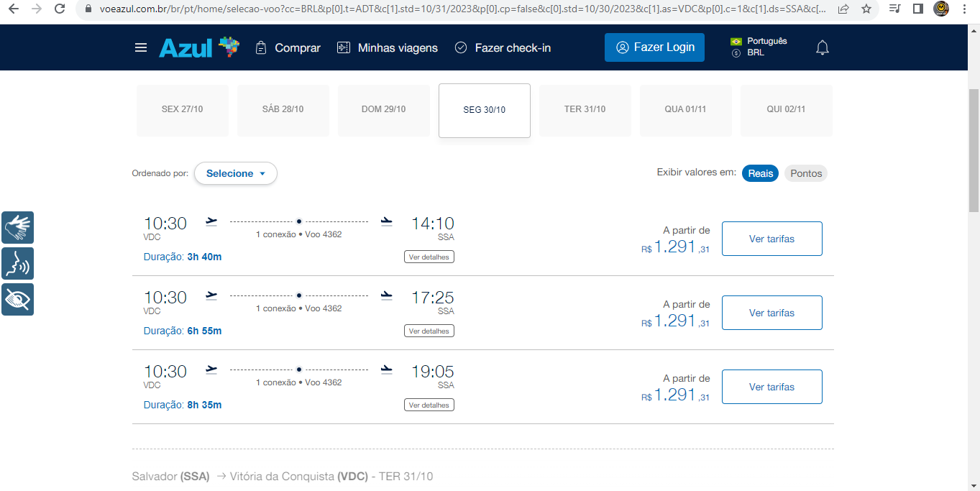The image size is (980, 491).
Task: Click the 14:10 arrival time
Action: [x=433, y=224]
